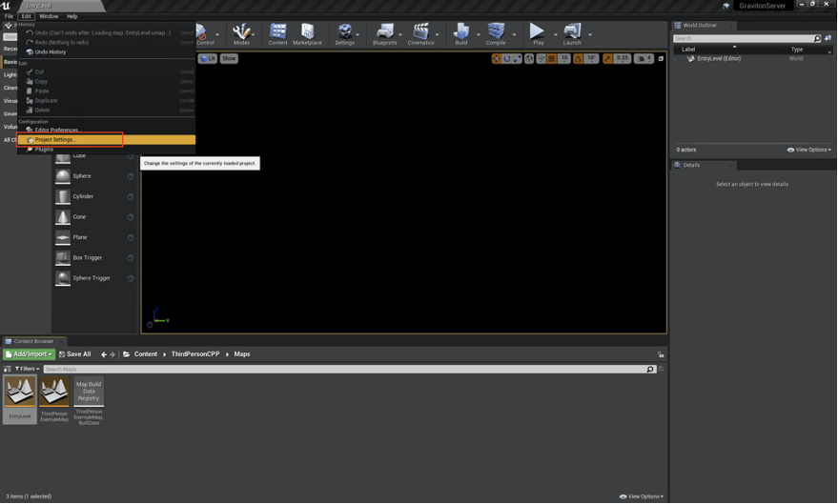Go forward in Content Browser history
The width and height of the screenshot is (838, 504).
(112, 354)
